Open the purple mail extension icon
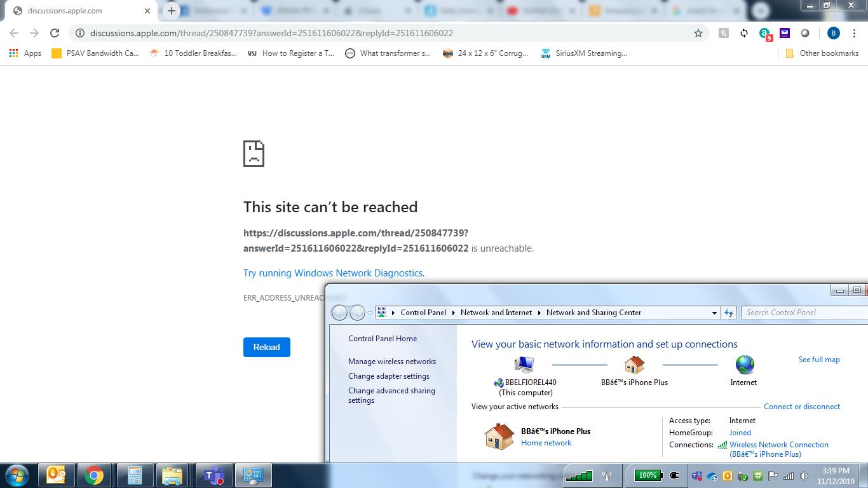The width and height of the screenshot is (868, 488). (x=785, y=33)
